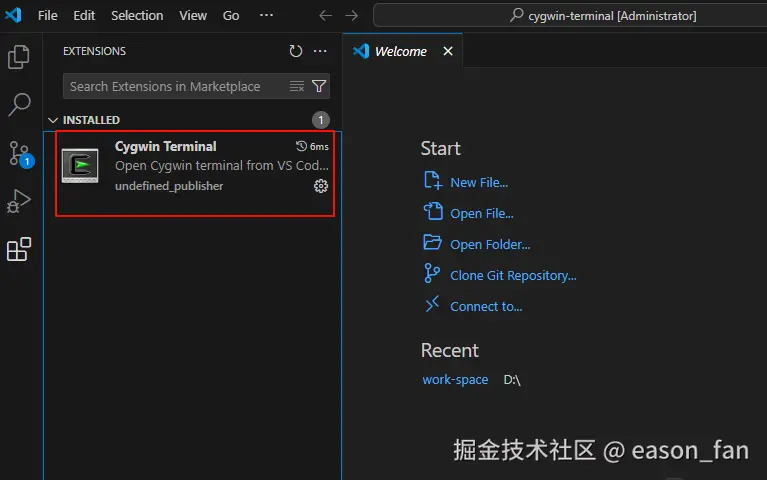Go back with the left arrow
The image size is (767, 480).
tap(325, 16)
